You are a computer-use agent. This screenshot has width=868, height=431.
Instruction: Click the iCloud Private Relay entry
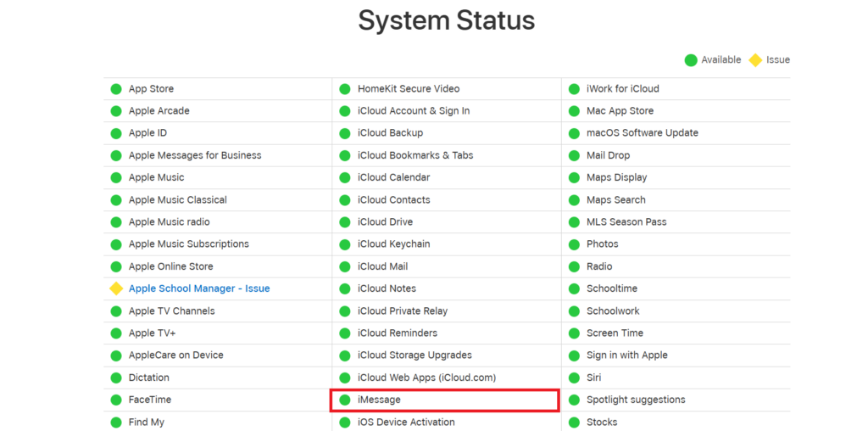[403, 311]
